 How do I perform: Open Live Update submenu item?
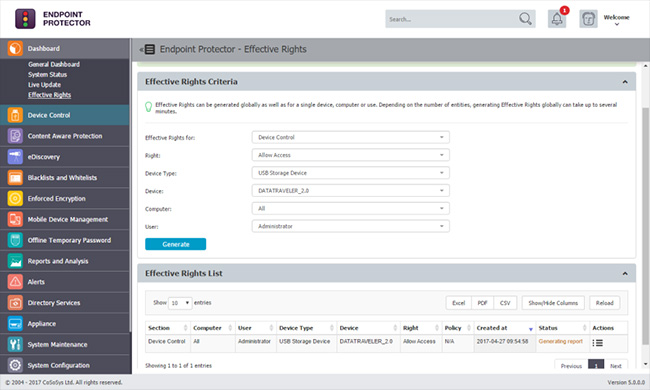click(x=44, y=85)
